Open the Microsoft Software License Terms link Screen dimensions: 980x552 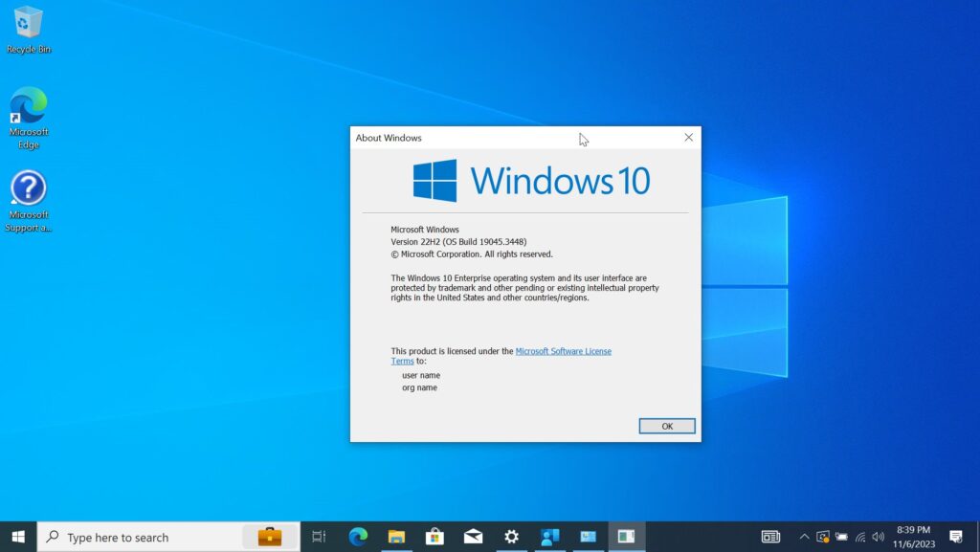(564, 351)
